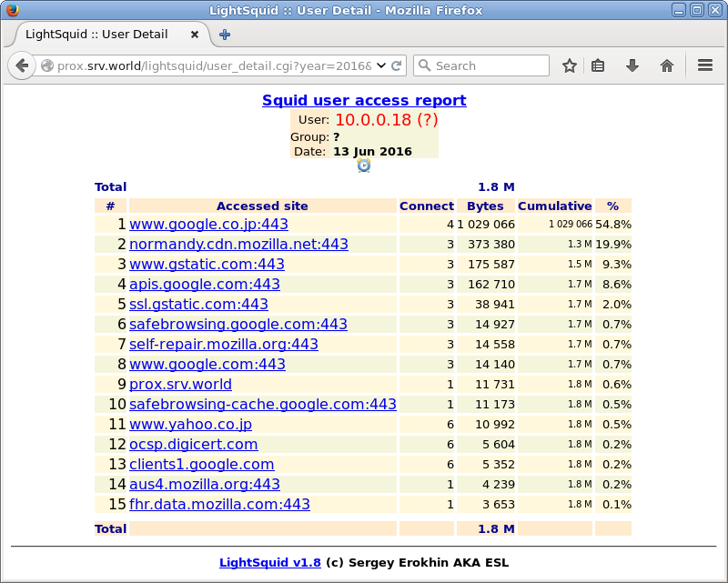728x583 pixels.
Task: Click the bytes value 373 380
Action: click(x=491, y=244)
